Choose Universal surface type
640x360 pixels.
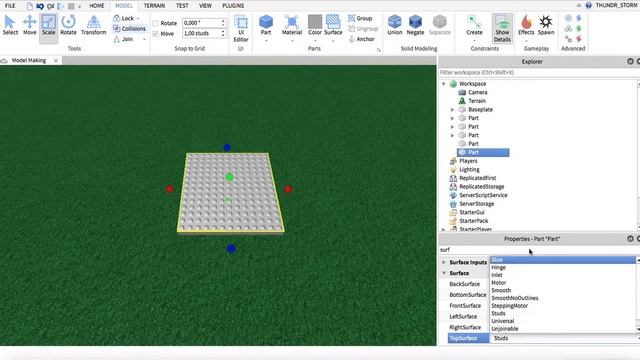click(563, 321)
